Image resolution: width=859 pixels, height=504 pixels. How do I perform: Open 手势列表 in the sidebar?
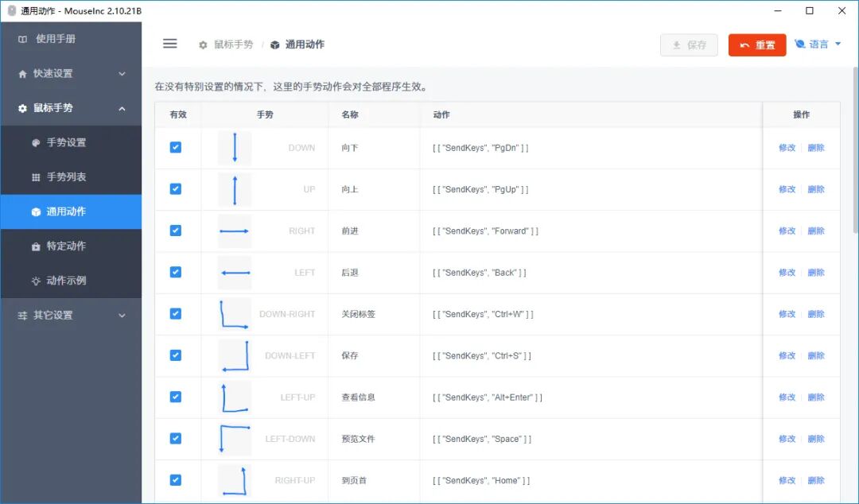coord(72,177)
